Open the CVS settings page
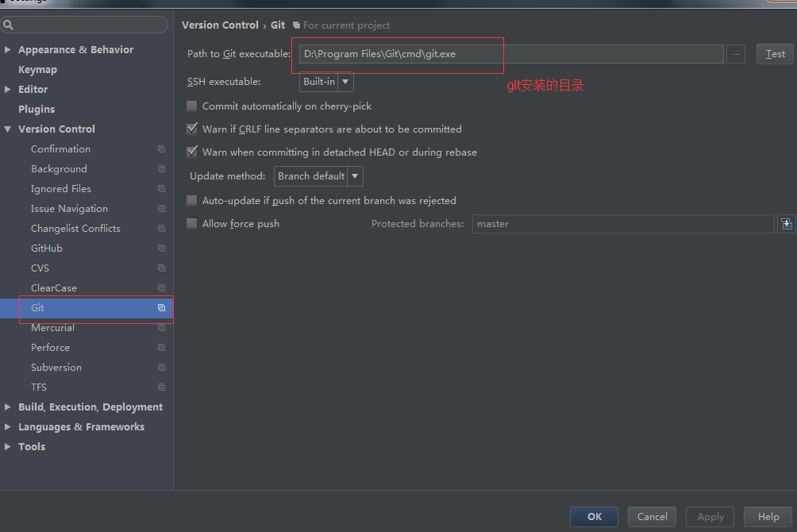 click(40, 268)
